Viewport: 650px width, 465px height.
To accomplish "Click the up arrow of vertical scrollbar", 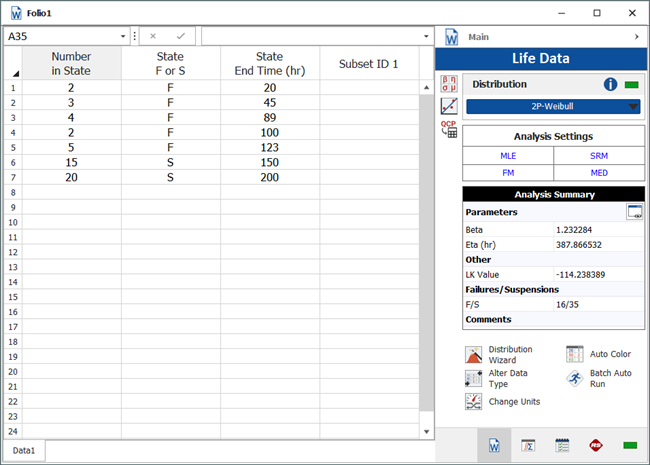I will tap(426, 87).
